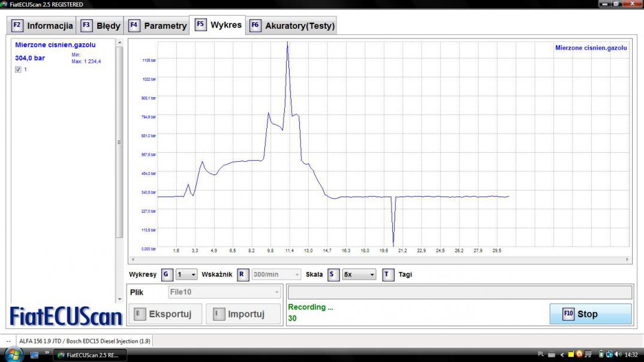Click parameter list scroll down arrow
Viewport: 644px width, 362px height.
119,299
